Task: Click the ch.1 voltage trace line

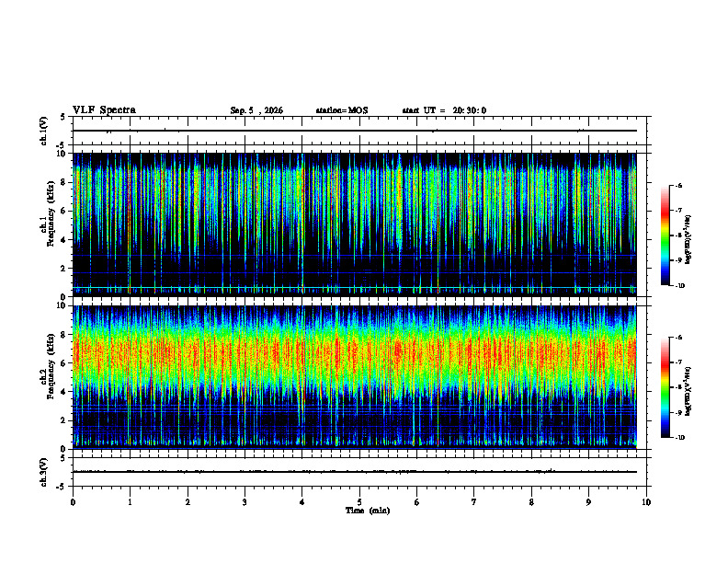Action: 355,131
